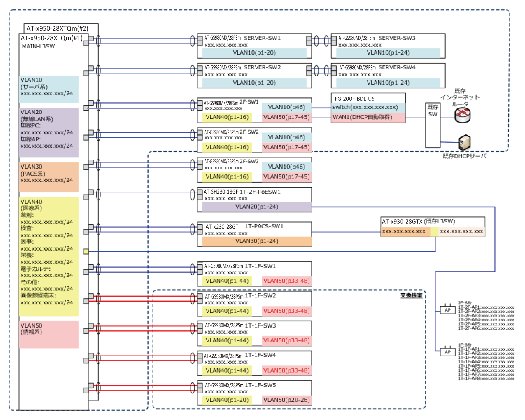Click the 1F:8台 heading
Viewport: 525px width, 420px height.
(465, 345)
